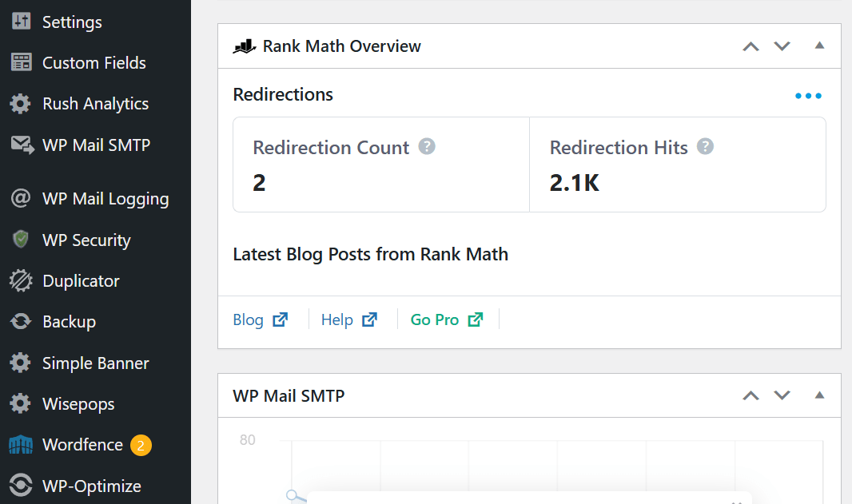Click Latest Blog Posts from Rank Math heading

click(x=371, y=254)
